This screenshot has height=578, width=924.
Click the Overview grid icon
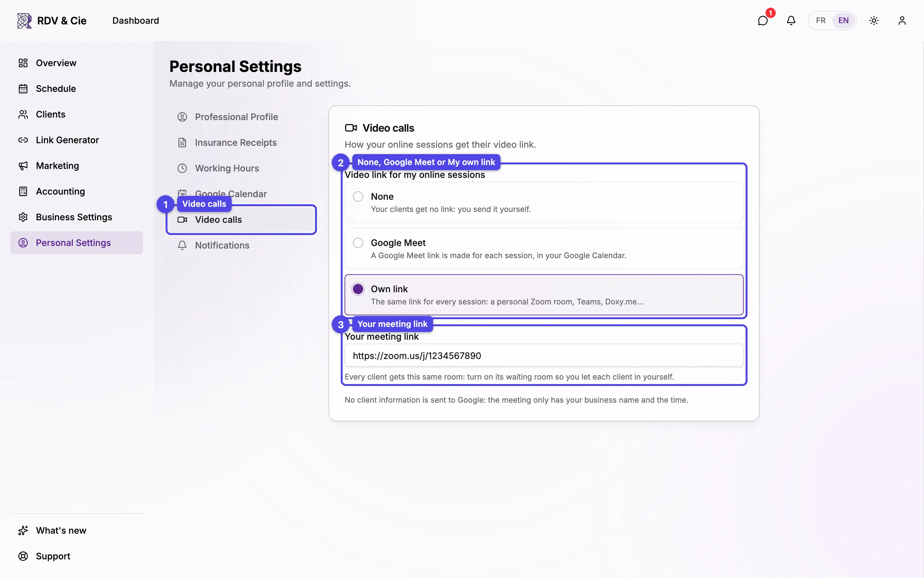pyautogui.click(x=23, y=63)
